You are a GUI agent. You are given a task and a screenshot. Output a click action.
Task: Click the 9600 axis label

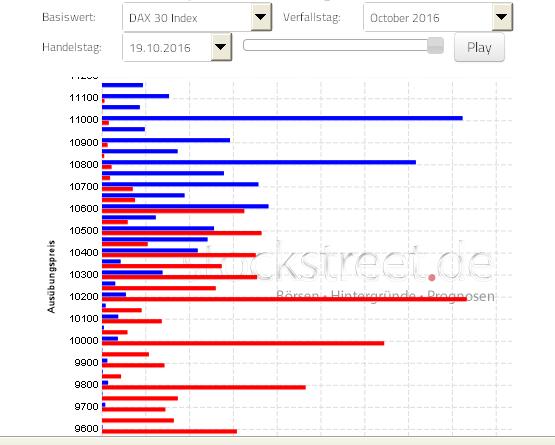[86, 429]
